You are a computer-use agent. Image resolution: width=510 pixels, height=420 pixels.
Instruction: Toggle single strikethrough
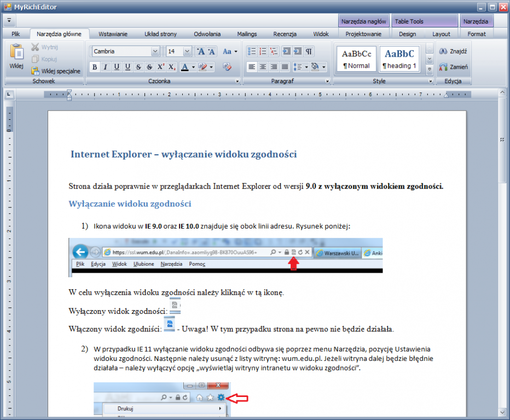click(138, 67)
